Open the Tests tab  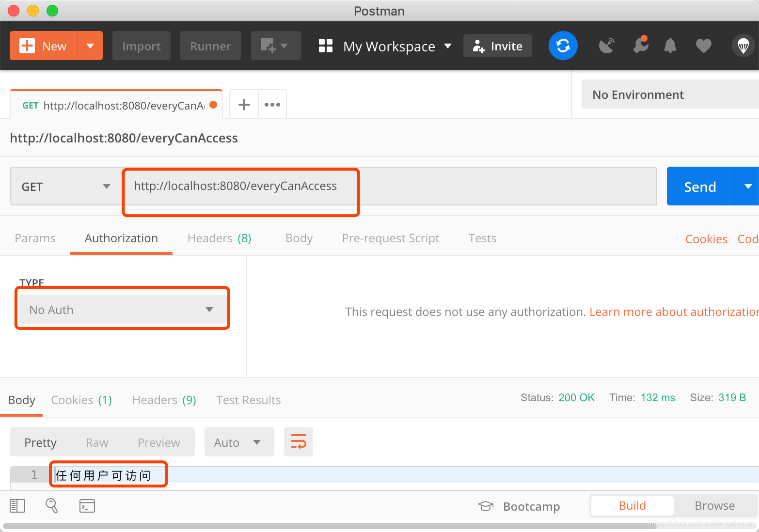[482, 238]
